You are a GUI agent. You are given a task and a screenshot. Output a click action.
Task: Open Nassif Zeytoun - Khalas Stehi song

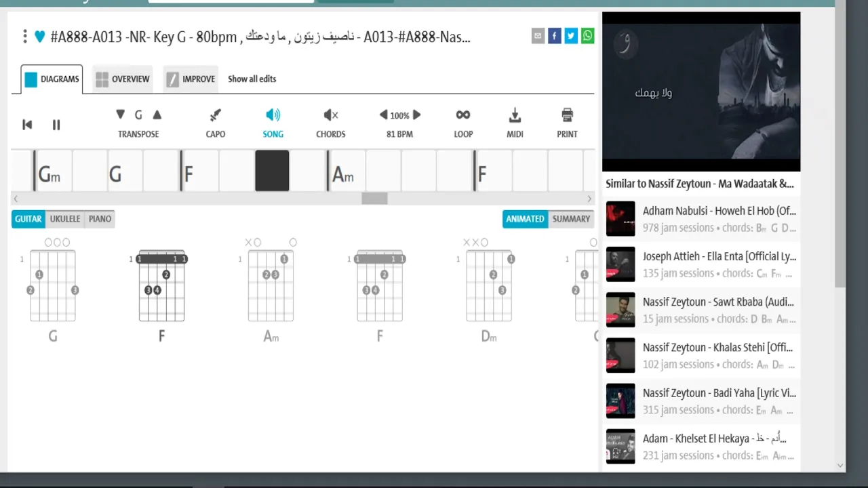(717, 347)
